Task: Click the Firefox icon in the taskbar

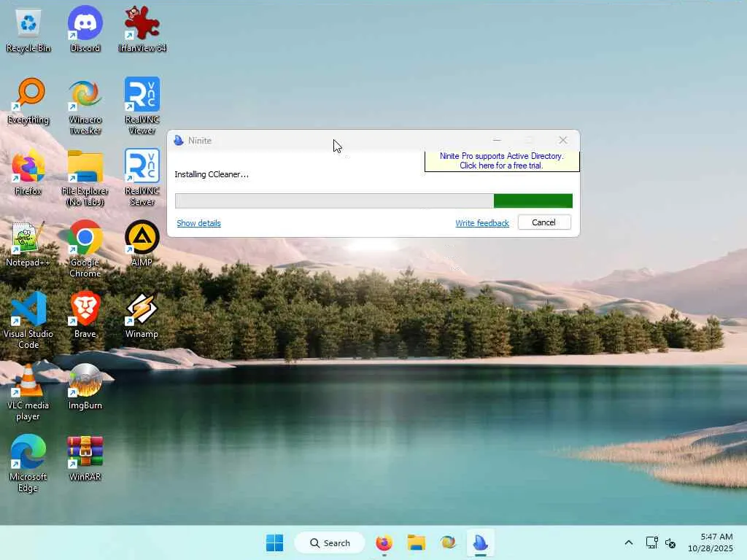Action: pyautogui.click(x=384, y=542)
